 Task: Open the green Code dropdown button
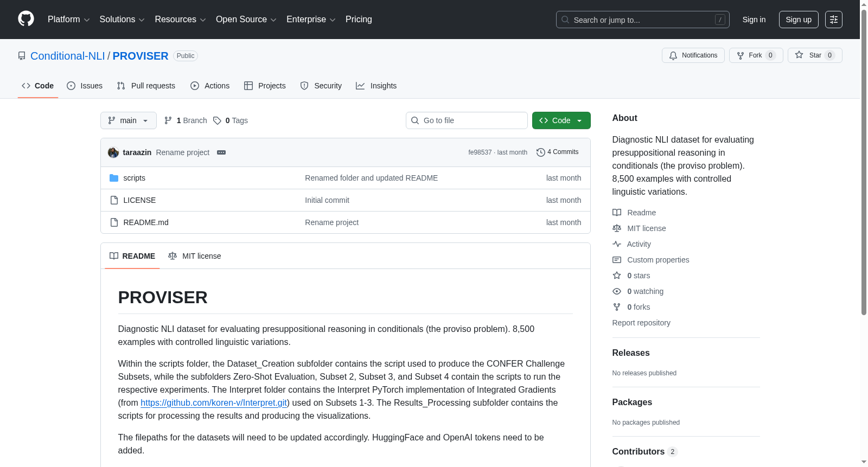pyautogui.click(x=561, y=120)
